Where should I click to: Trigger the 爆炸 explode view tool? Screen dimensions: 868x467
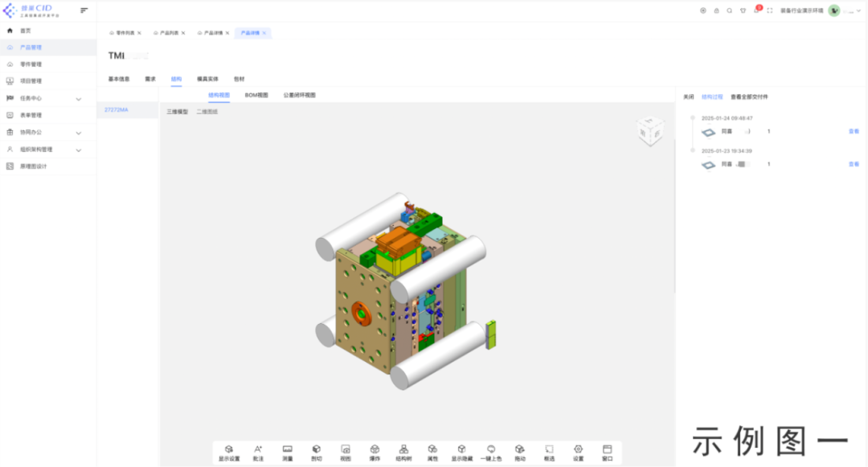pos(375,453)
